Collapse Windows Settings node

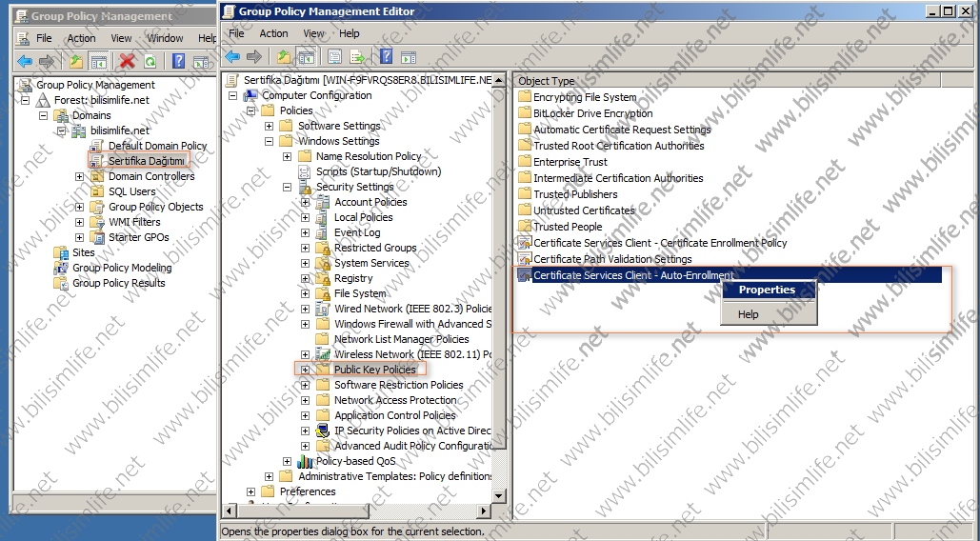(x=269, y=141)
